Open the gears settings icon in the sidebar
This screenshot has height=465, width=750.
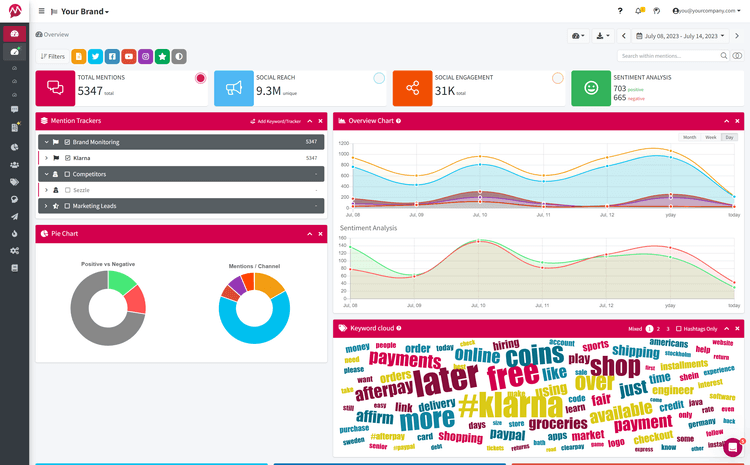click(14, 251)
